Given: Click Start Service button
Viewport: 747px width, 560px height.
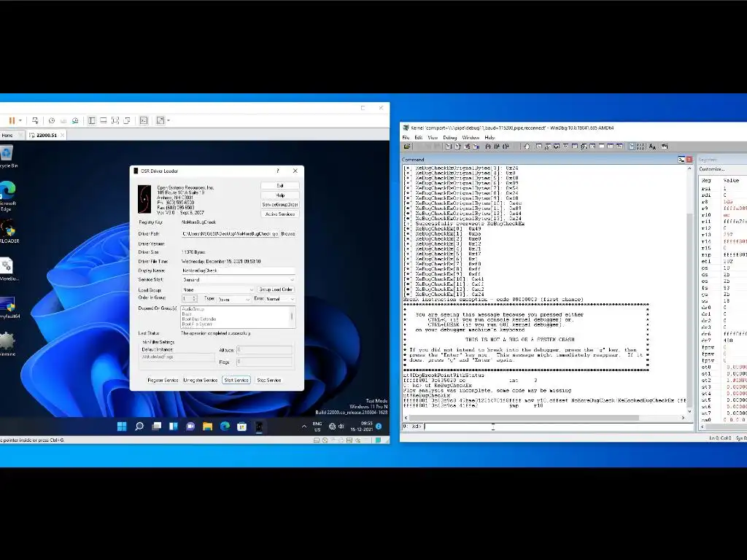Looking at the screenshot, I should pyautogui.click(x=236, y=380).
